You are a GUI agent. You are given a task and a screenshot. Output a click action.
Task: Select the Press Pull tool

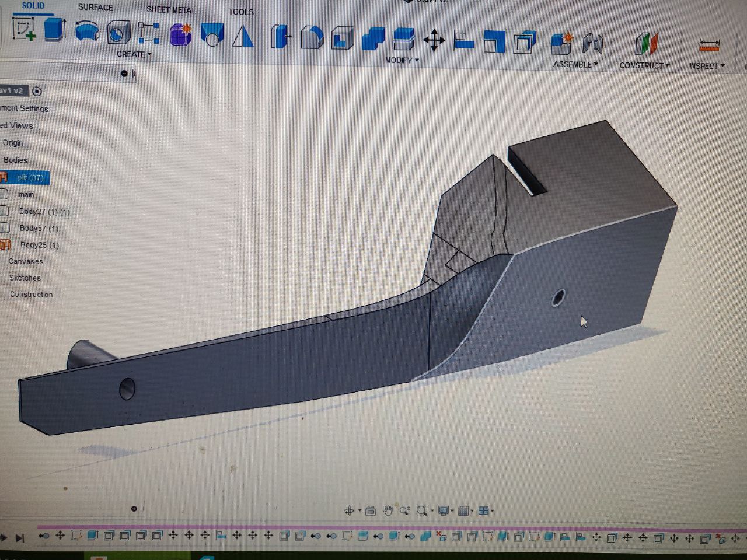coord(280,37)
